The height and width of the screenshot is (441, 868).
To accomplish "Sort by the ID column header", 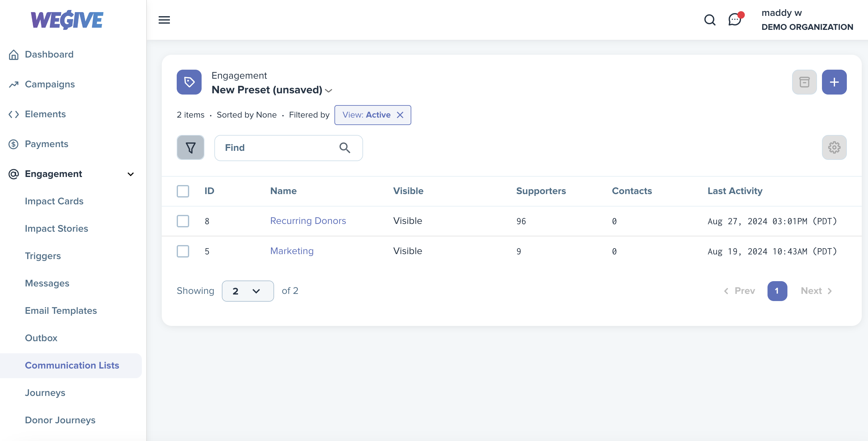I will [209, 191].
